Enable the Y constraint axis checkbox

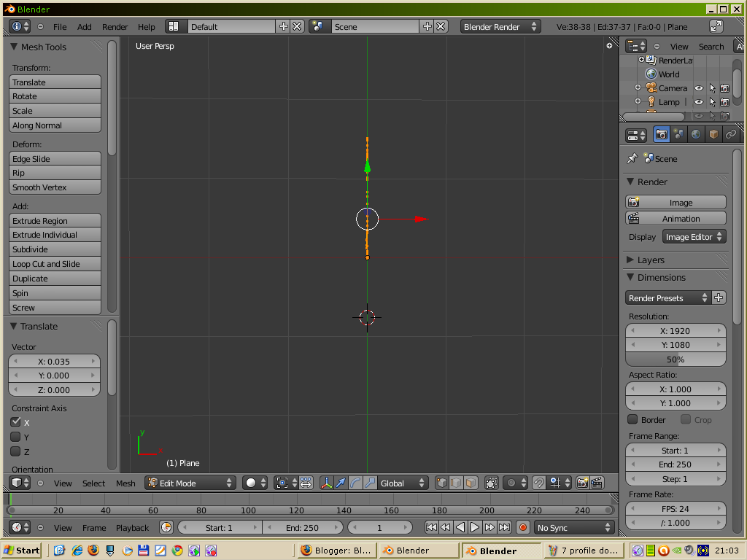[16, 436]
